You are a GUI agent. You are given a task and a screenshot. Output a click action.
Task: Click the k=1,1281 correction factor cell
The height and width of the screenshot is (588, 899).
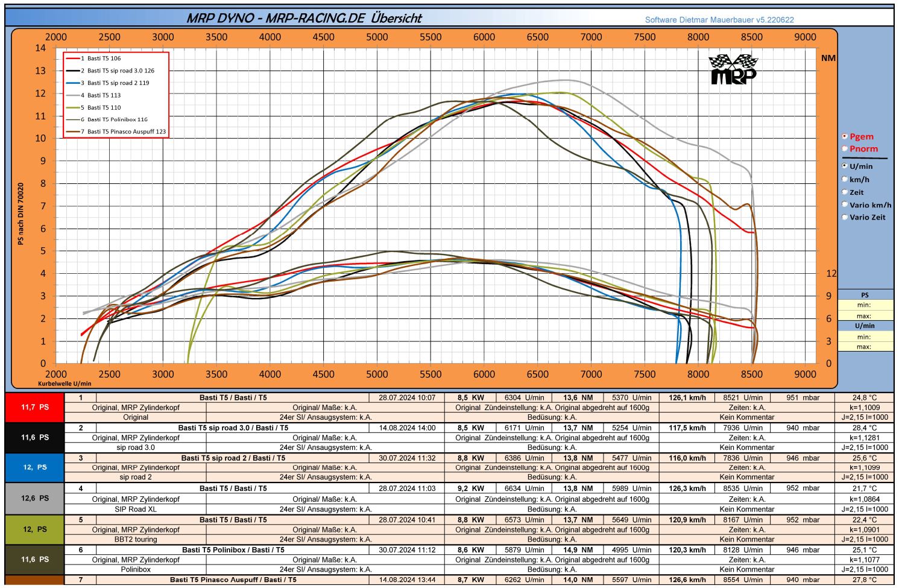pos(865,438)
